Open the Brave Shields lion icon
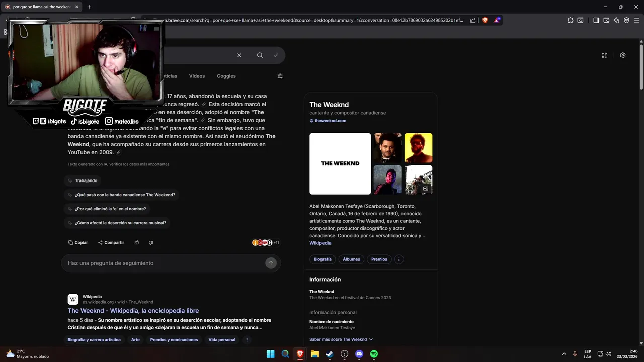644x362 pixels. coord(485,20)
